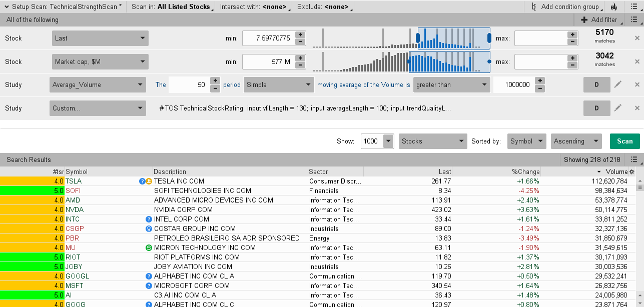Remove the Last stock filter

click(x=637, y=38)
